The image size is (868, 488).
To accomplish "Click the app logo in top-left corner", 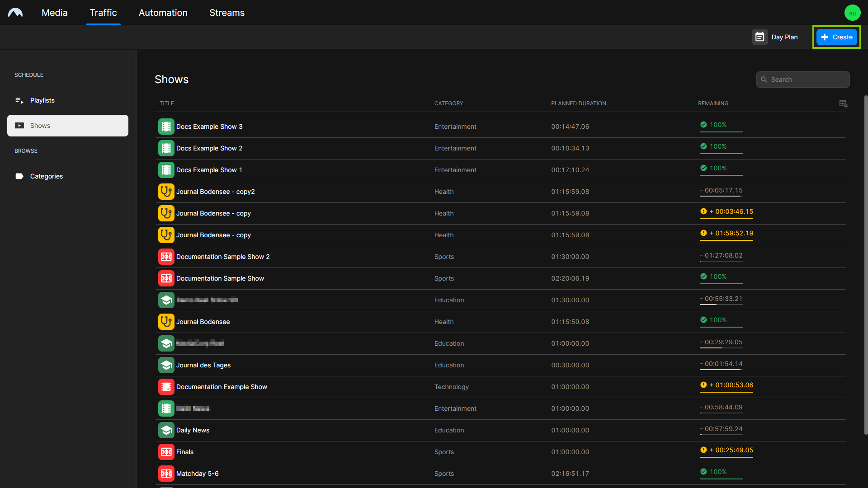I will tap(15, 13).
